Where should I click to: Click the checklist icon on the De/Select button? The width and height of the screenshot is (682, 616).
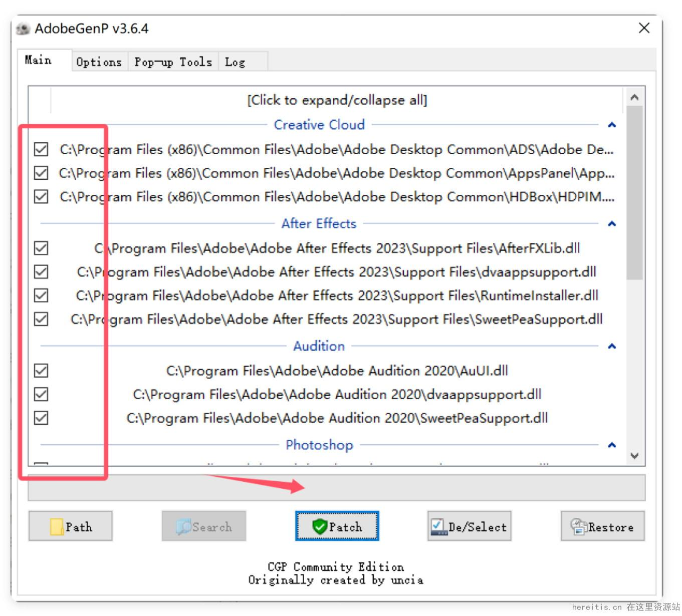(x=438, y=526)
